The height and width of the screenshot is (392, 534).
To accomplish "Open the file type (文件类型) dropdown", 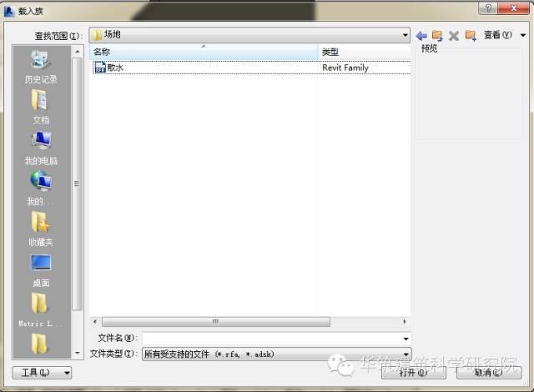I will (x=406, y=354).
